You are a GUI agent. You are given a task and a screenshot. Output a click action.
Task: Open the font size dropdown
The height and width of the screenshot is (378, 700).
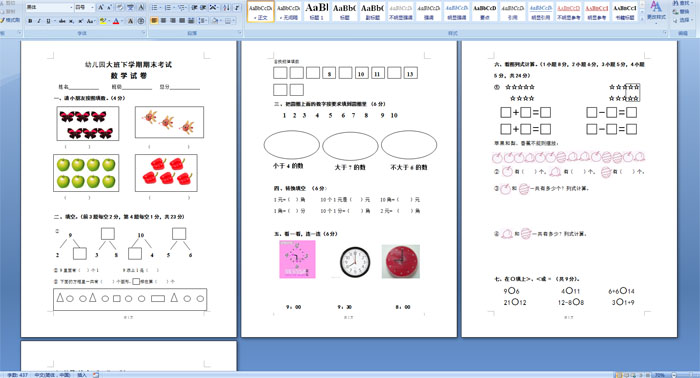pyautogui.click(x=92, y=8)
